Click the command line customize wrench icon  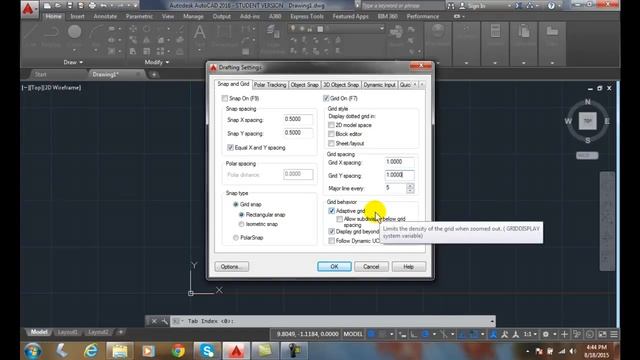(164, 321)
